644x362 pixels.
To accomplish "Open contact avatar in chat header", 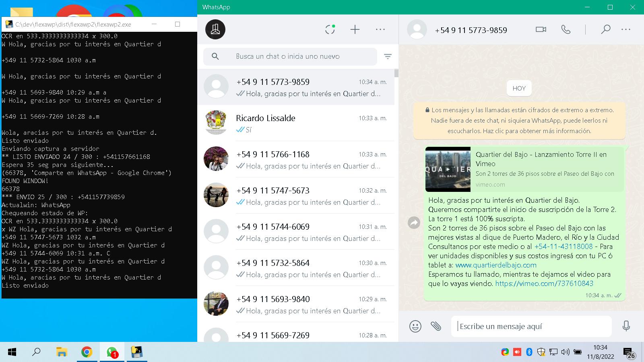I will 417,29.
